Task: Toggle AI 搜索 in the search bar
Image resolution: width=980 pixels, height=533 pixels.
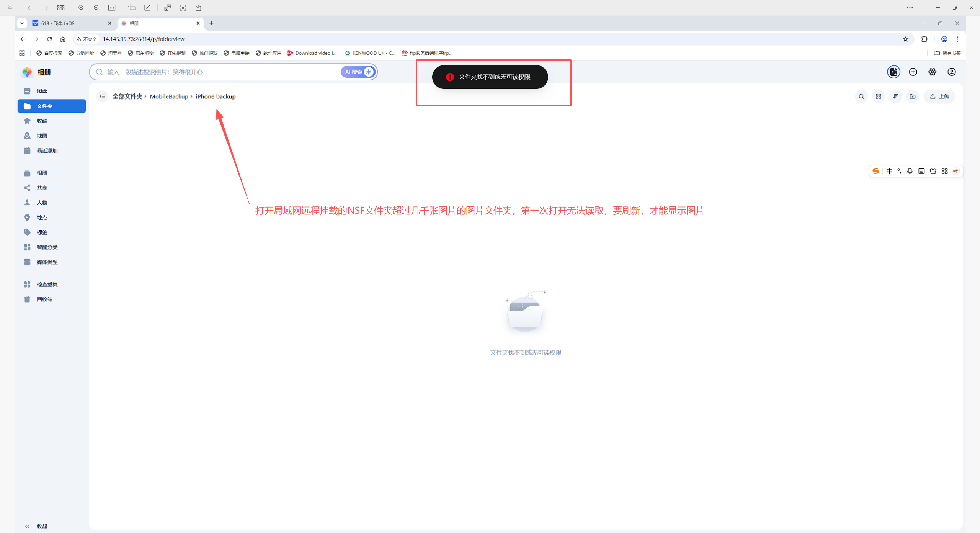Action: pyautogui.click(x=357, y=72)
